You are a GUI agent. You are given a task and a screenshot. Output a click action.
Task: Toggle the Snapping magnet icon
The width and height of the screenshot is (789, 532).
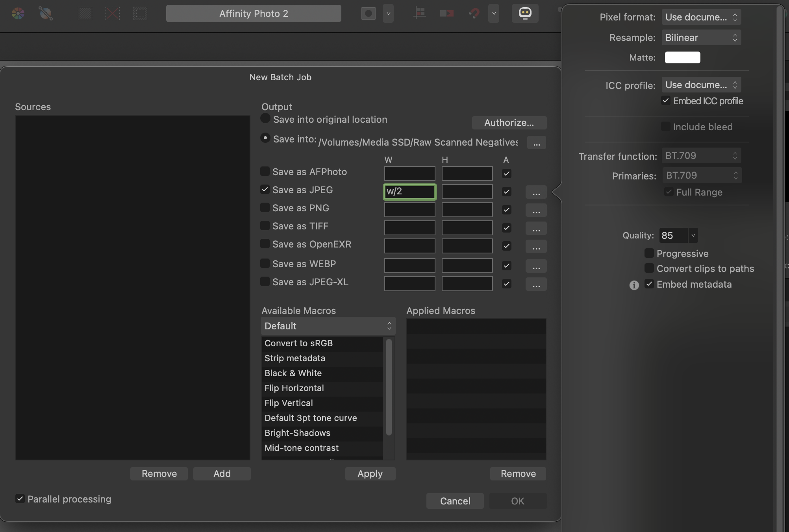click(474, 14)
